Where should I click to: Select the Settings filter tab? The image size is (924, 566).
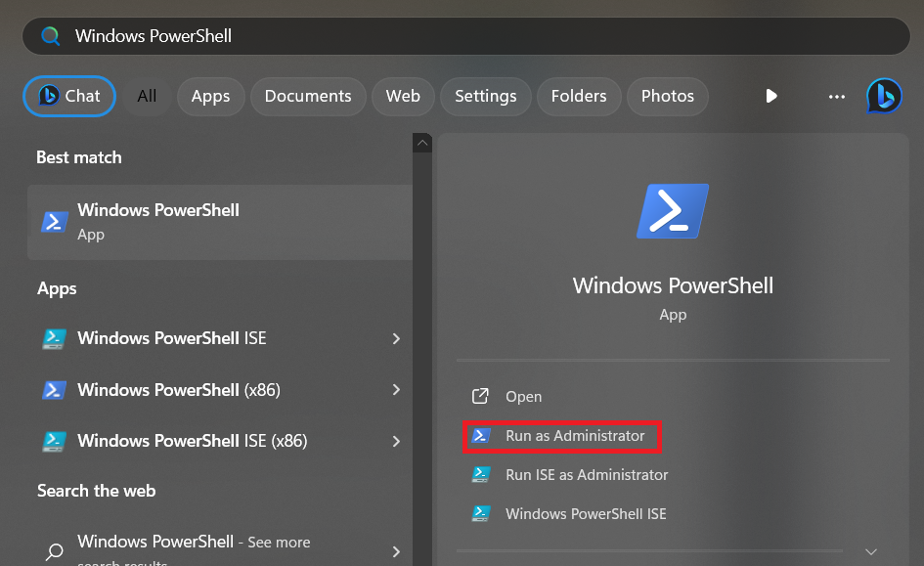[485, 96]
